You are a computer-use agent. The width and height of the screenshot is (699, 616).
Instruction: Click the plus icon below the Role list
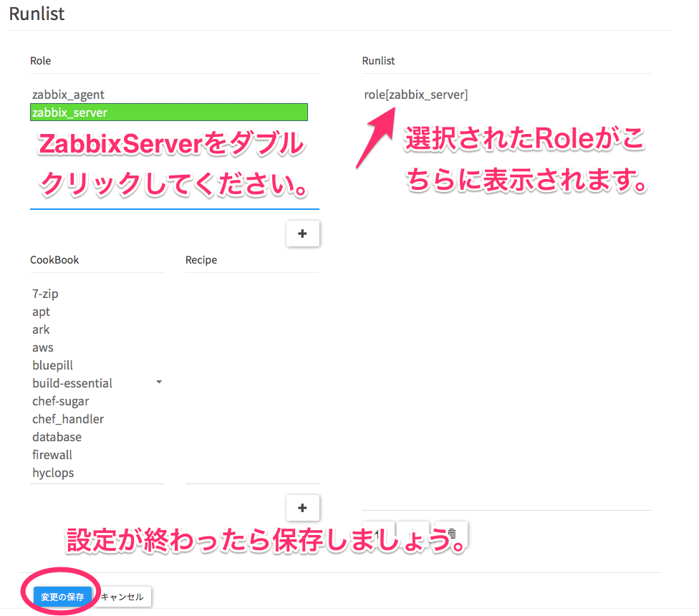click(303, 234)
